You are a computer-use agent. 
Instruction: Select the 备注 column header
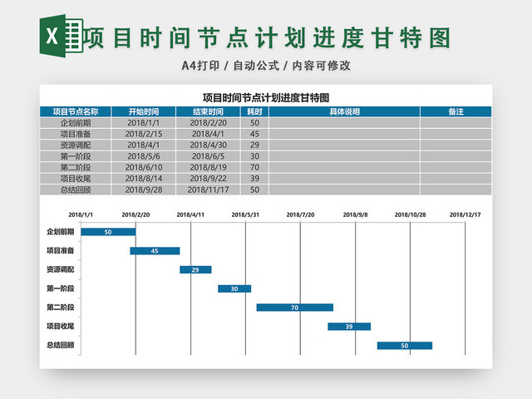point(456,111)
